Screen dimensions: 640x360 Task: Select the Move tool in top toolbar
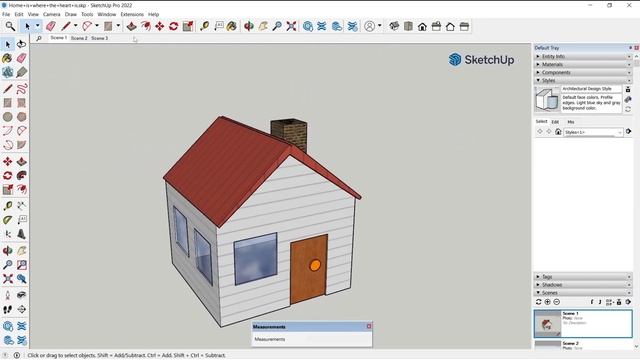pos(160,27)
